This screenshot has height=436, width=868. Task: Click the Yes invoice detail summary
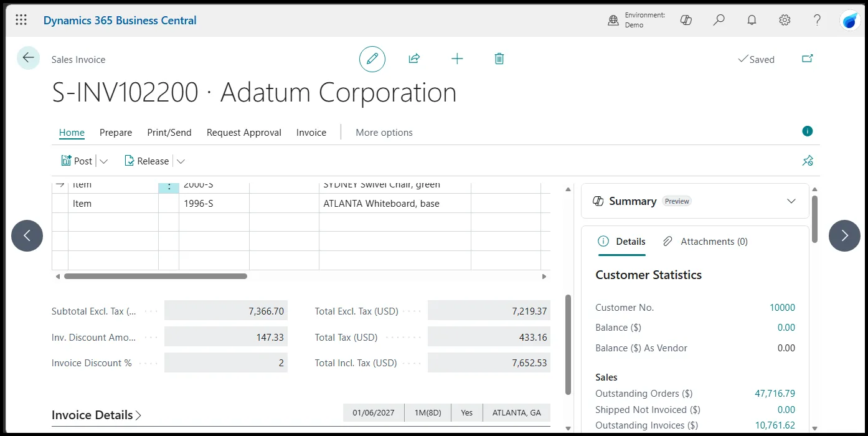467,412
